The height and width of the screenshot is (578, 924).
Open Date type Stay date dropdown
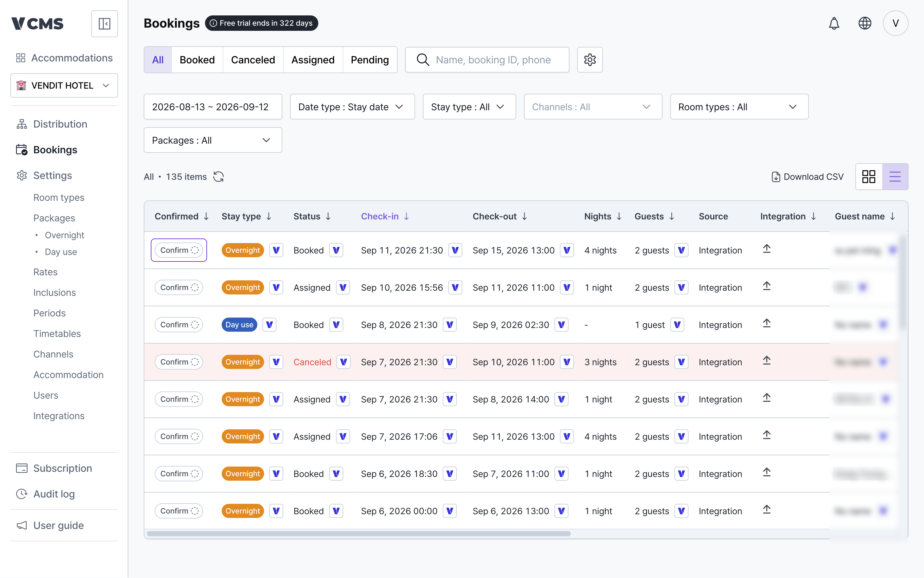352,107
